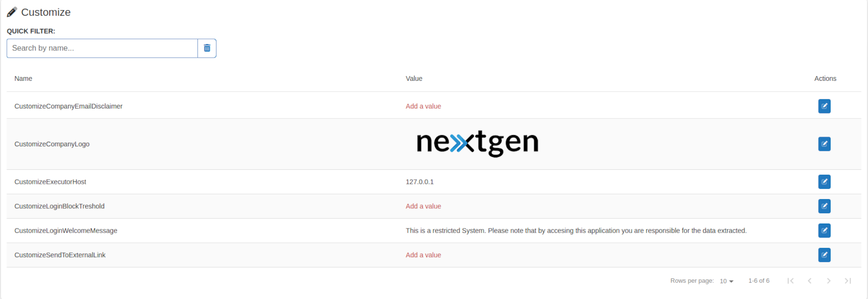The width and height of the screenshot is (868, 299).
Task: Open the rows per page dropdown
Action: [x=726, y=281]
